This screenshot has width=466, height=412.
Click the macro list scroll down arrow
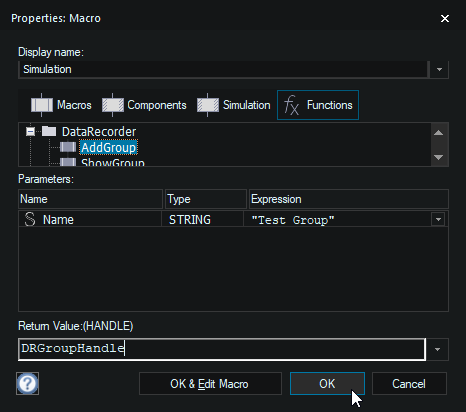(439, 157)
